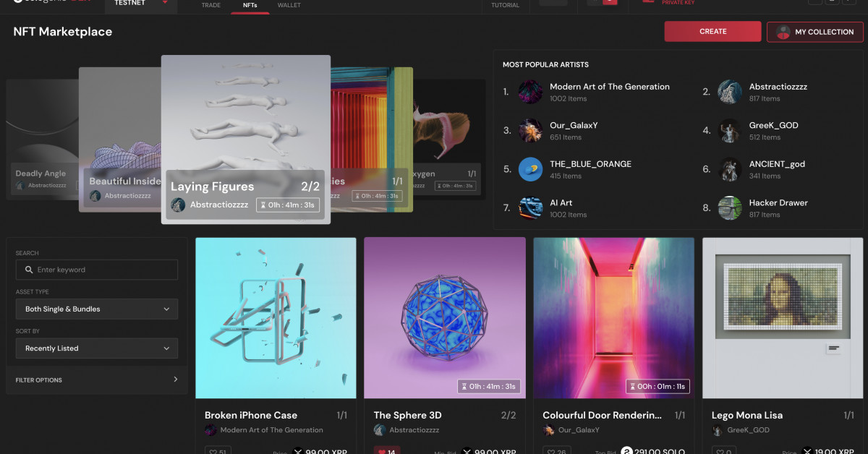
Task: Open the TUTORIAL link
Action: coord(505,6)
